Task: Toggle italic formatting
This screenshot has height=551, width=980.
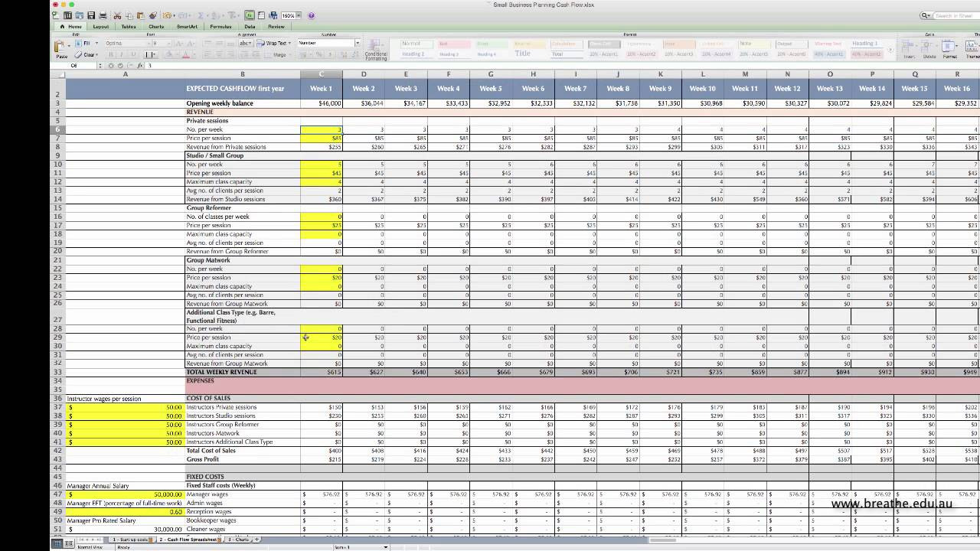Action: (x=120, y=54)
